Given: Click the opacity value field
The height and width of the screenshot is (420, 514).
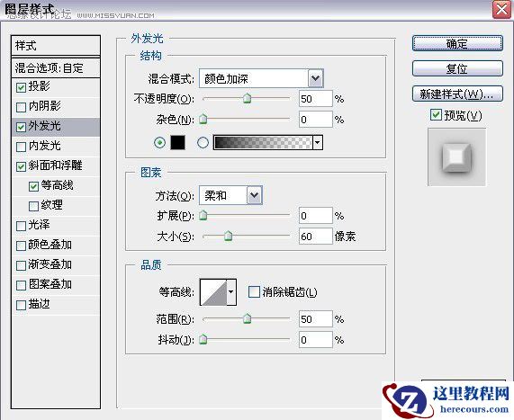Looking at the screenshot, I should point(316,99).
